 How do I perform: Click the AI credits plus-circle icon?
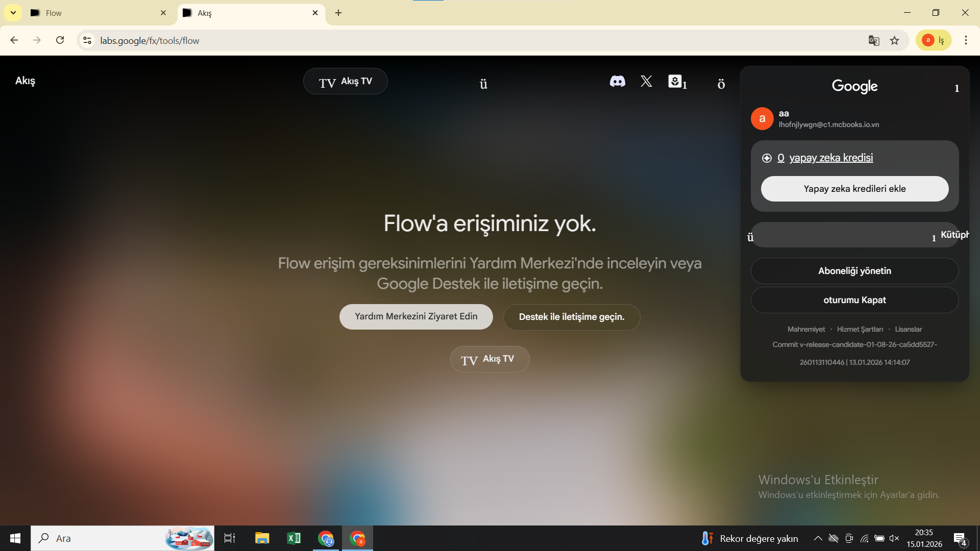point(767,158)
